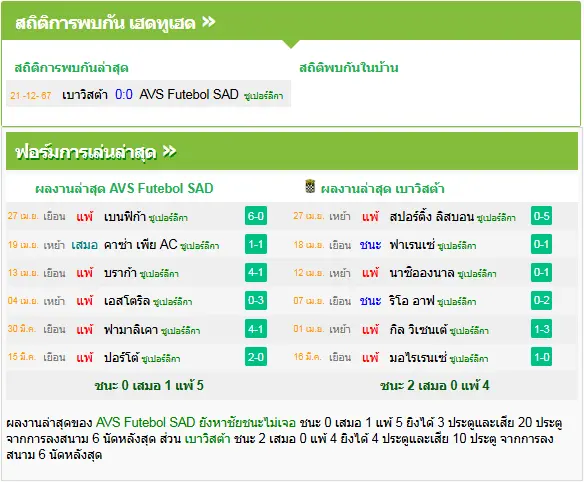Open the head-to-head stats header arrow
Screen dimensions: 584x482
[x=209, y=22]
